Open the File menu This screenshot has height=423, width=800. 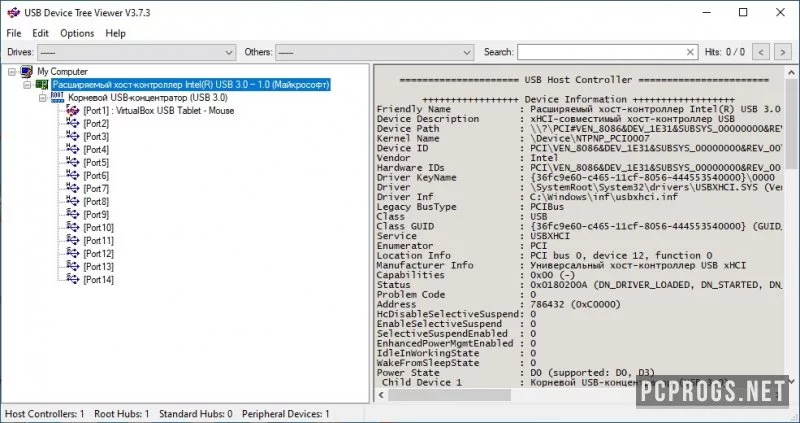(14, 33)
